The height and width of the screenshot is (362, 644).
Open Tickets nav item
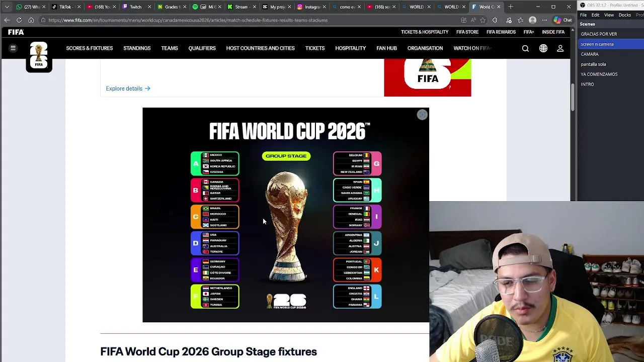coord(315,48)
